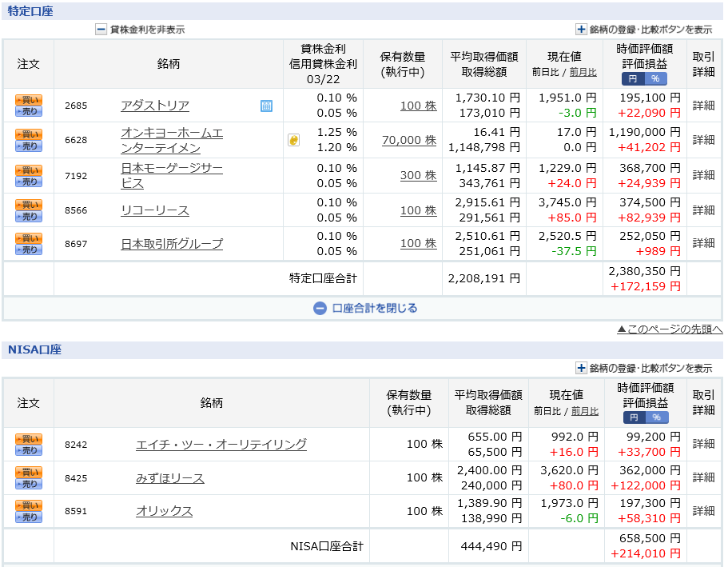Click 前月比 link in NISA口座 header
This screenshot has height=567, width=728.
click(x=585, y=411)
